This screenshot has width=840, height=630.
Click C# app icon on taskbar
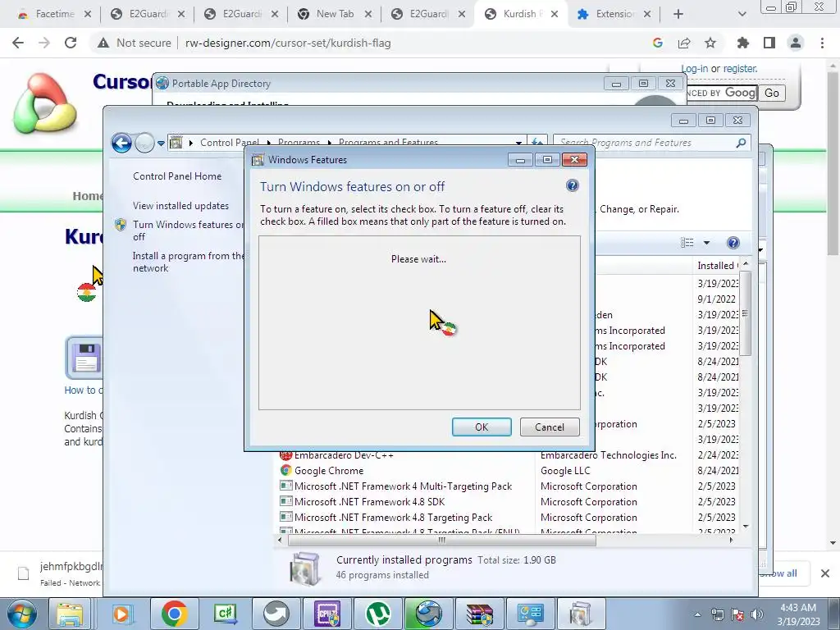225,614
